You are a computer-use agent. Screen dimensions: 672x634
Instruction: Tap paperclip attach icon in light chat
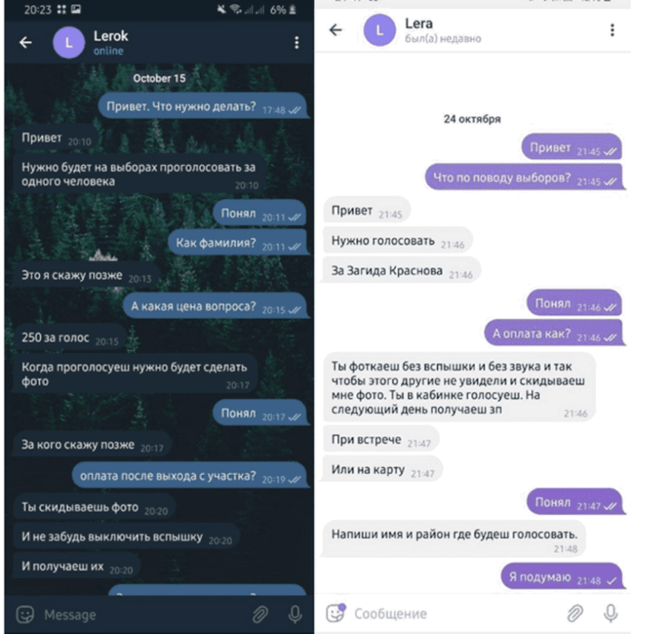[575, 613]
